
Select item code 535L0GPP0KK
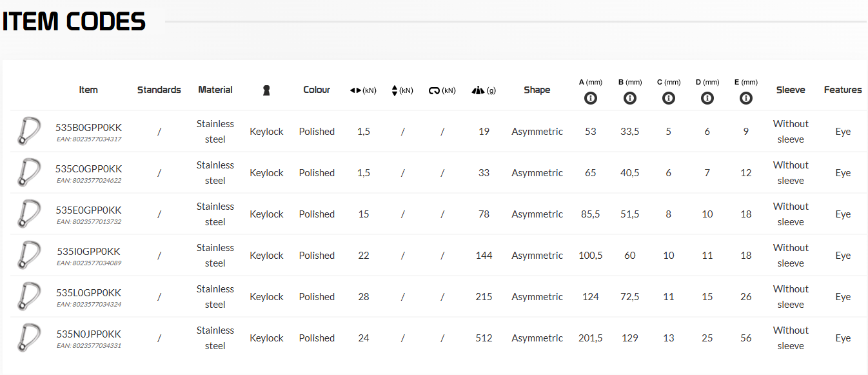88,293
